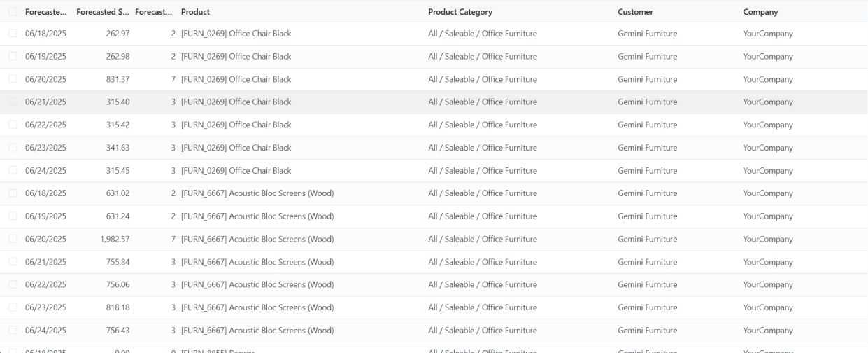Click date 06/18/2025 in 262.97 row
Image resolution: width=868 pixels, height=353 pixels.
45,34
